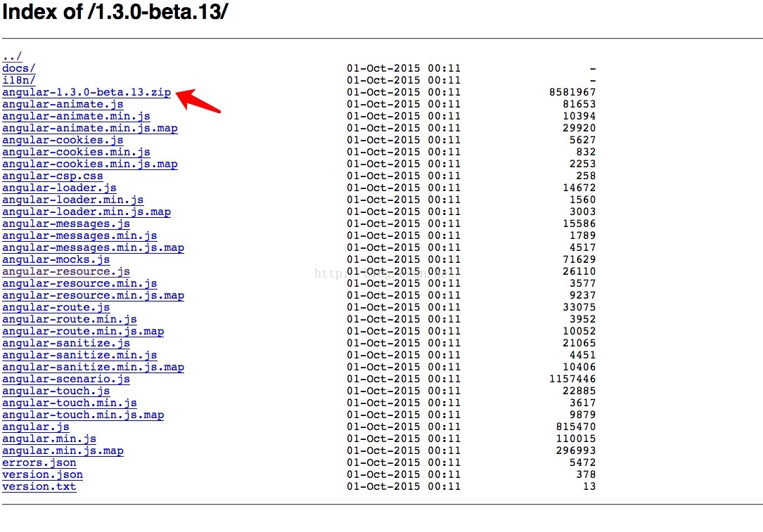Open the docs/ folder link
Image resolution: width=763 pixels, height=532 pixels.
pos(18,68)
